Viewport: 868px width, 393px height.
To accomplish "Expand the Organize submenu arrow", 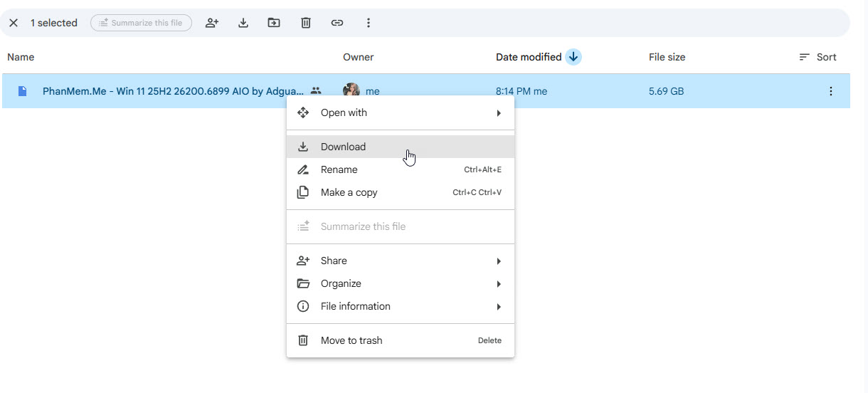I will 499,284.
